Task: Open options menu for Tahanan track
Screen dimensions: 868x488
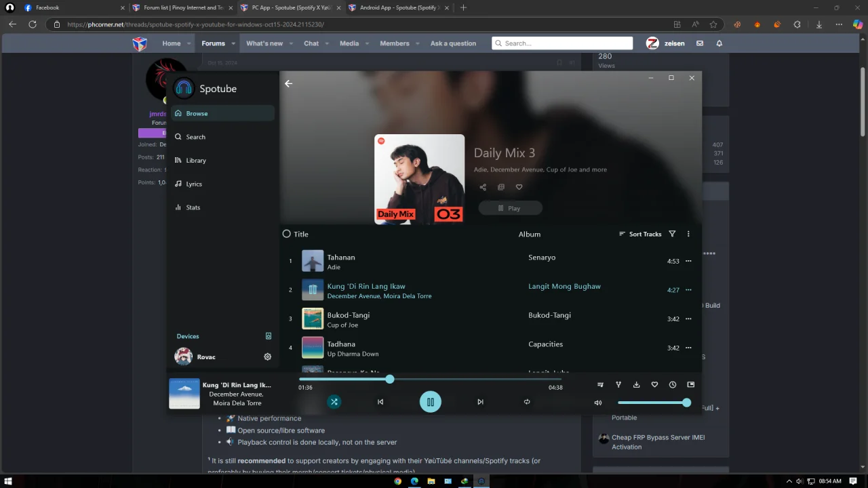Action: pyautogui.click(x=688, y=261)
